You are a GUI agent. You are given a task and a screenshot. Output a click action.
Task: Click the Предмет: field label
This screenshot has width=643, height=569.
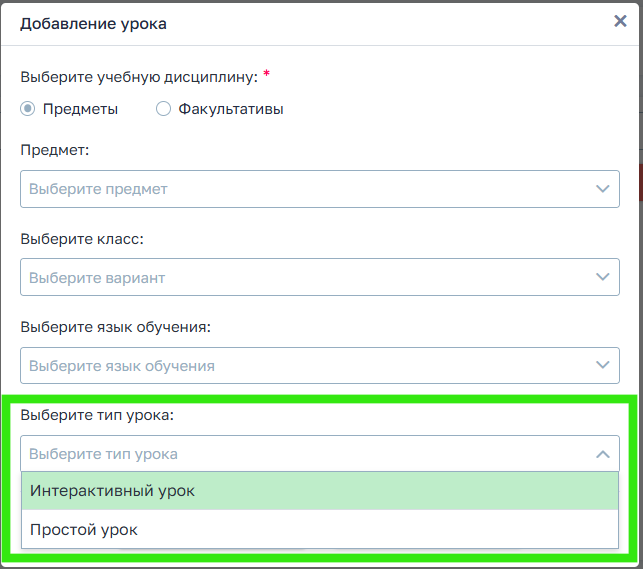coord(55,150)
